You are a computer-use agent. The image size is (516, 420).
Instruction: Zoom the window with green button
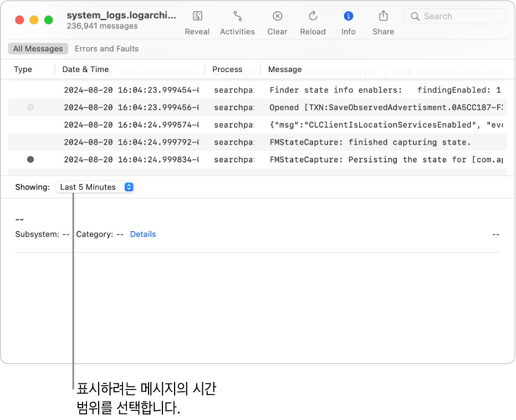(49, 20)
